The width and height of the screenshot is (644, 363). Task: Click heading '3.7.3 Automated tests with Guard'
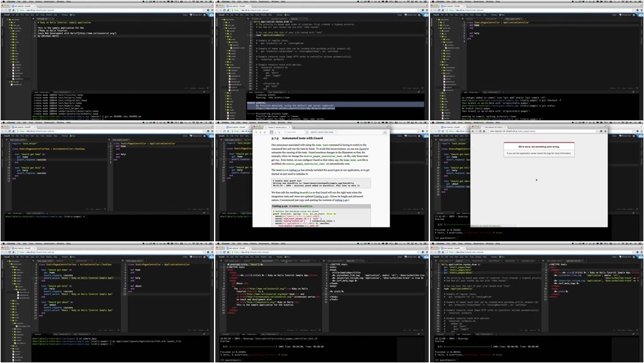tap(297, 138)
